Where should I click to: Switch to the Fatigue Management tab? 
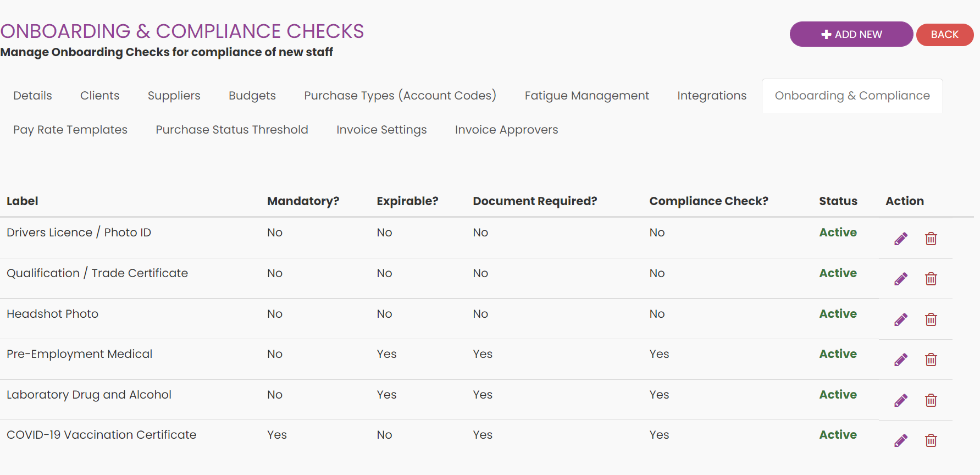[x=586, y=96]
